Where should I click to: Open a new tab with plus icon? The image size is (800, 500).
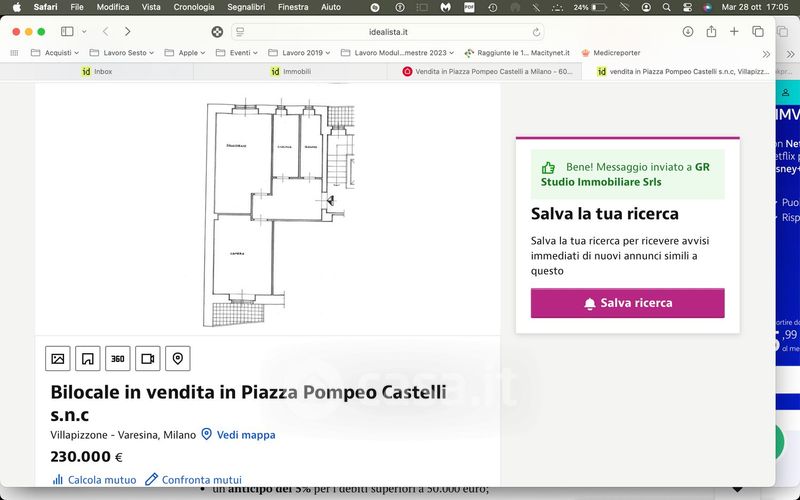pos(734,32)
